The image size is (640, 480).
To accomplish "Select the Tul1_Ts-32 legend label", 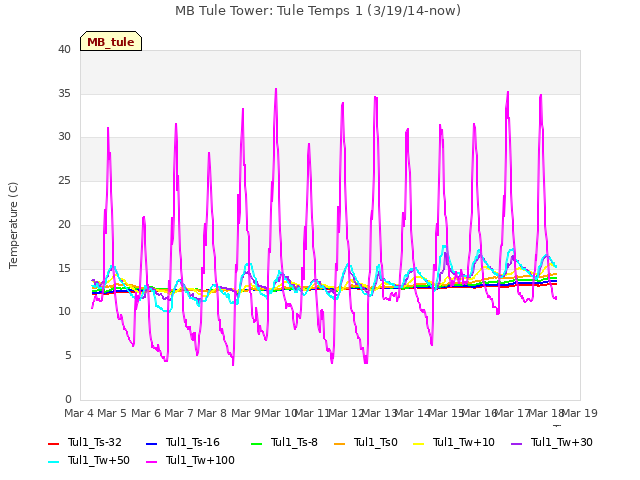I will pos(95,442).
